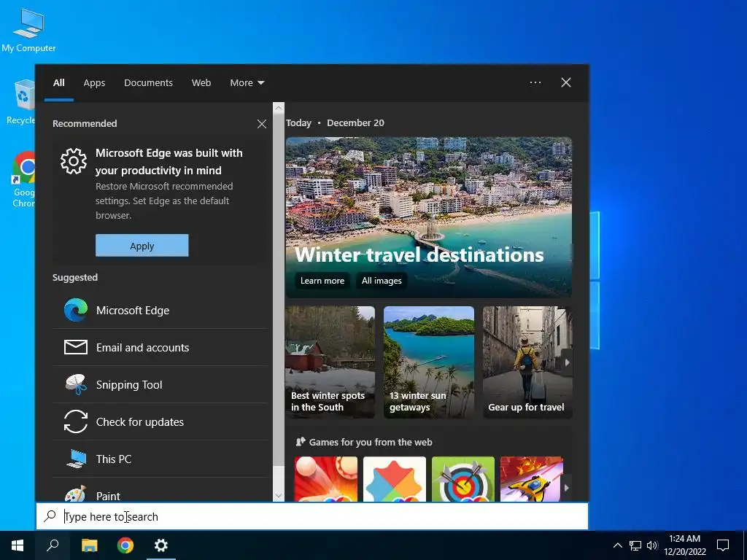The height and width of the screenshot is (560, 747).
Task: Open Email and accounts settings
Action: (x=160, y=348)
